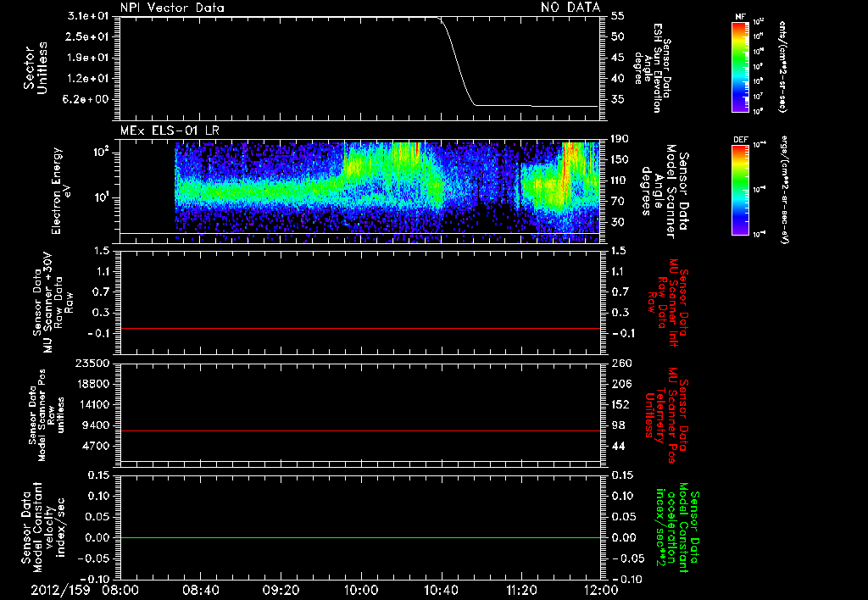Click the '08:40' time axis label
This screenshot has width=868, height=600.
coord(200,590)
